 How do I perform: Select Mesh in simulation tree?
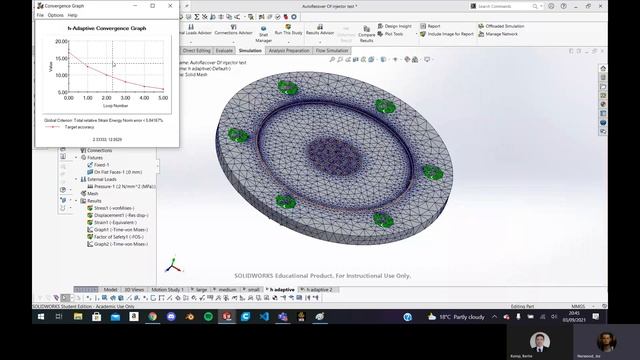click(x=89, y=193)
